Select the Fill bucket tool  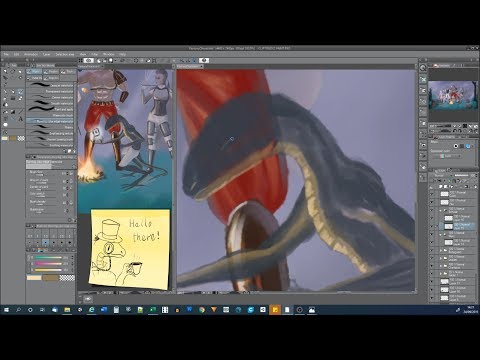[5, 112]
